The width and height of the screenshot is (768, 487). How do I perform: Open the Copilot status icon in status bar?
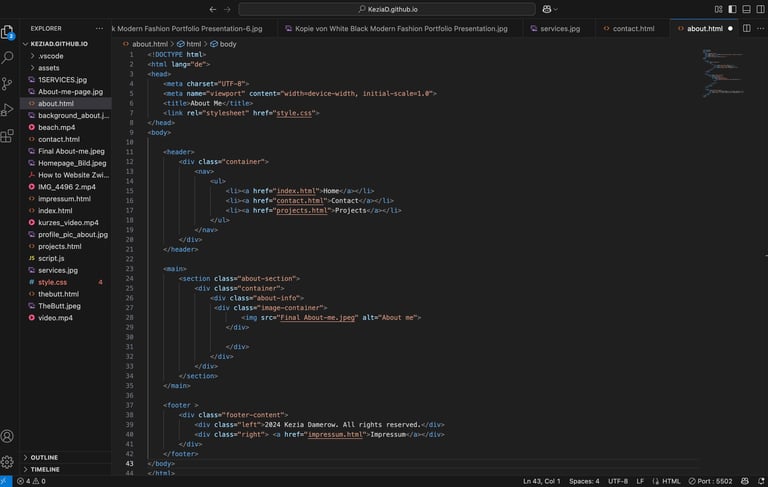point(744,481)
